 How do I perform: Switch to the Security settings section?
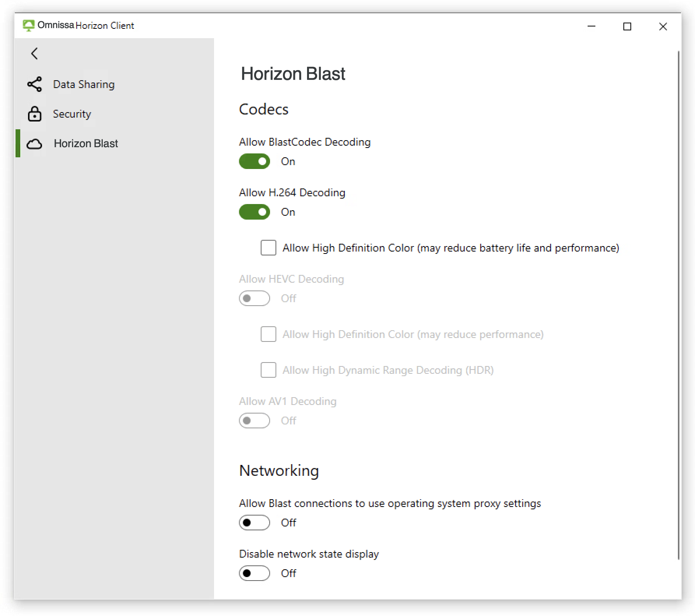[72, 114]
